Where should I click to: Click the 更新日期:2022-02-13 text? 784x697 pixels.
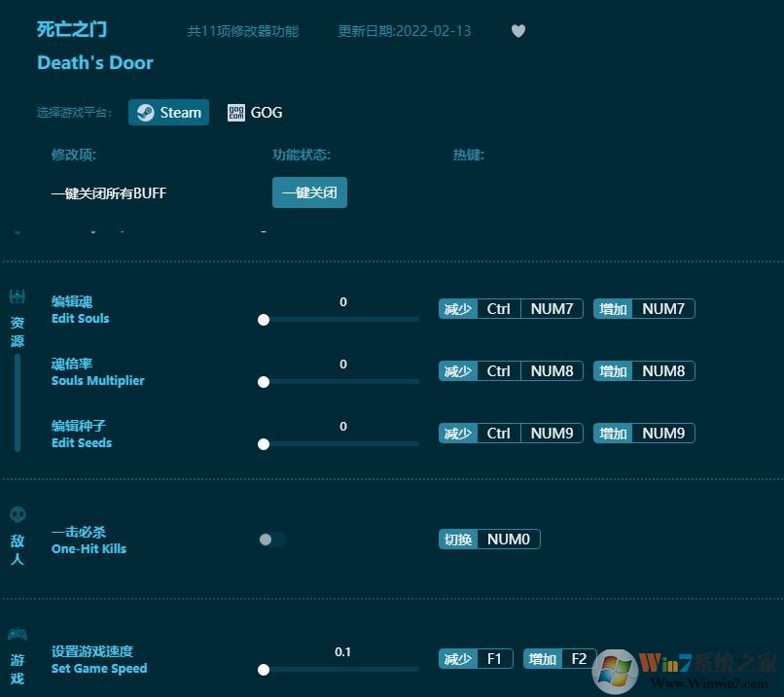pos(404,31)
